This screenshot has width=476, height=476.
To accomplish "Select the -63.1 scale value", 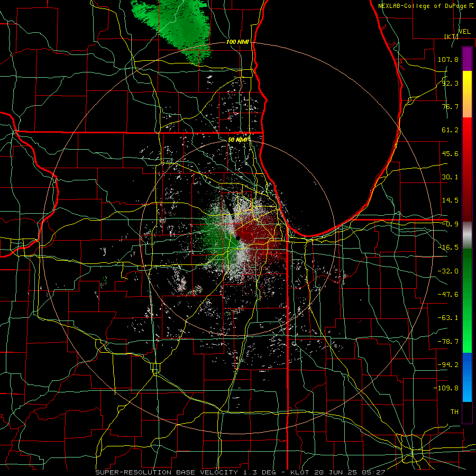I will (448, 318).
